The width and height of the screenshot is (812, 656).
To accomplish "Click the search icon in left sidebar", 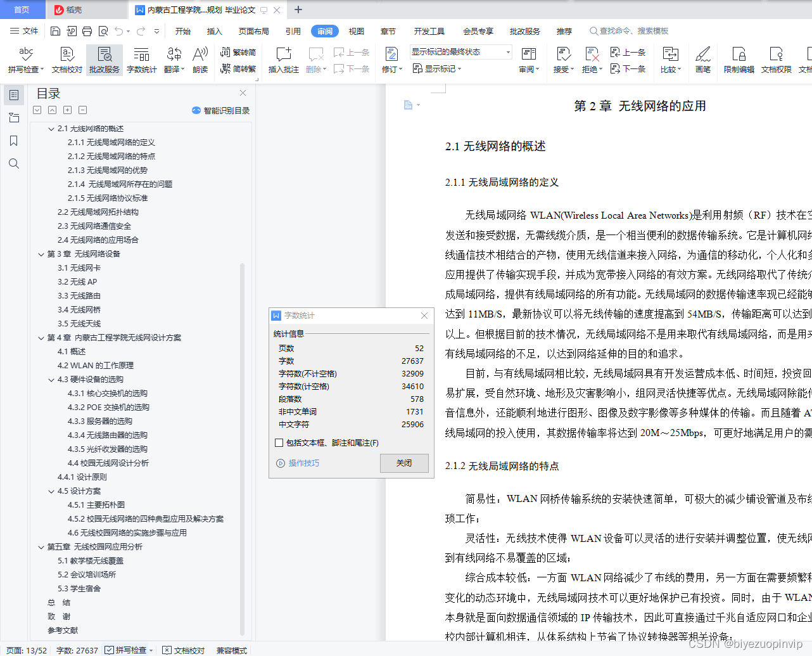I will click(x=13, y=164).
